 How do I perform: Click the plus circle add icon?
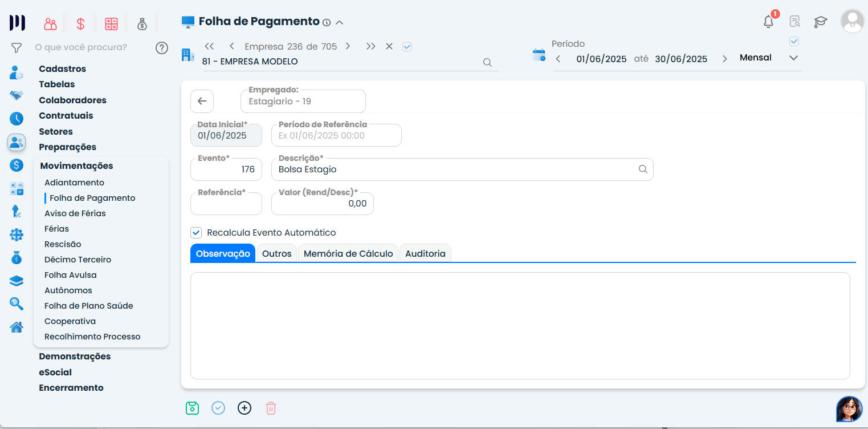tap(244, 408)
